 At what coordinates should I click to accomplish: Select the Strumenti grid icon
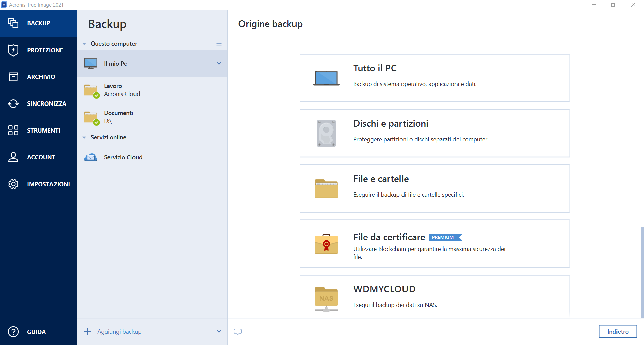13,130
